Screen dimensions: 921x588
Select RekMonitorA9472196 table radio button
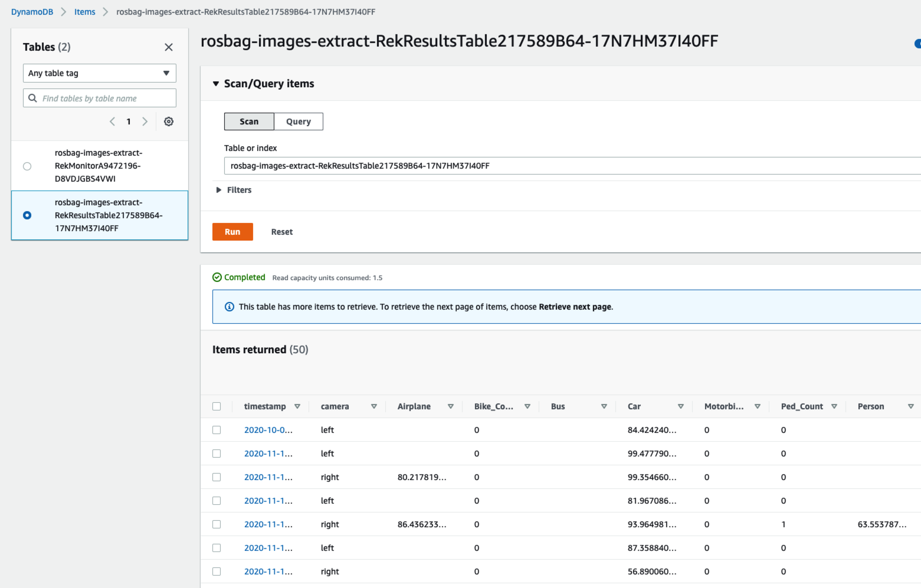coord(27,166)
